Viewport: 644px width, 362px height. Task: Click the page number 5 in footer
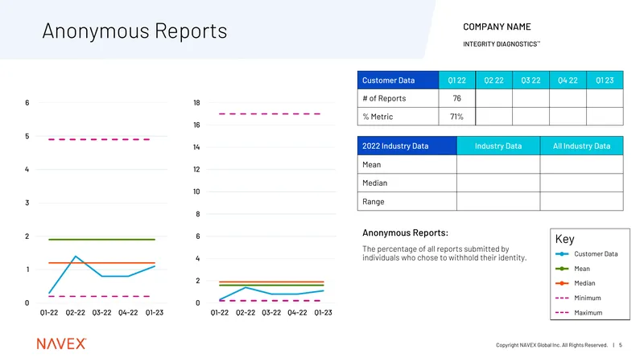621,345
